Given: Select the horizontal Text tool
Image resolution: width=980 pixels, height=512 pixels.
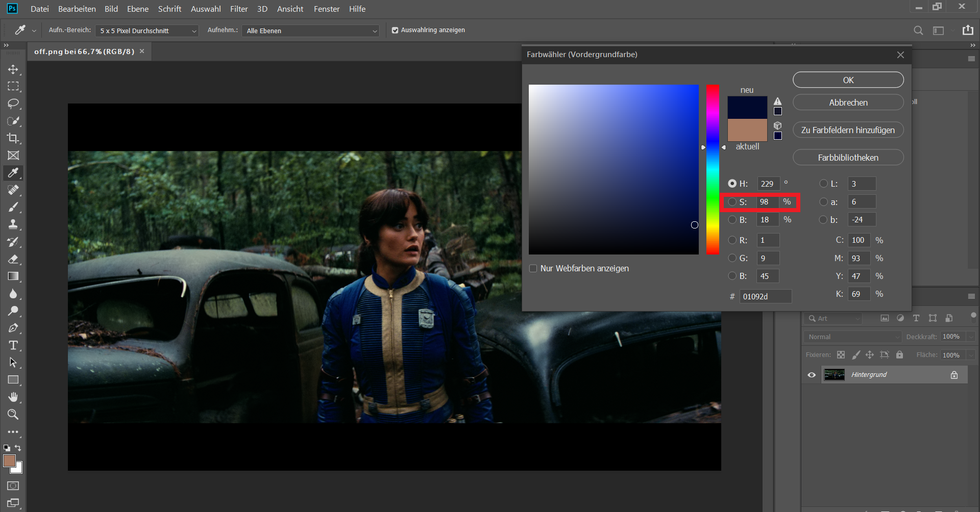Looking at the screenshot, I should (x=13, y=345).
